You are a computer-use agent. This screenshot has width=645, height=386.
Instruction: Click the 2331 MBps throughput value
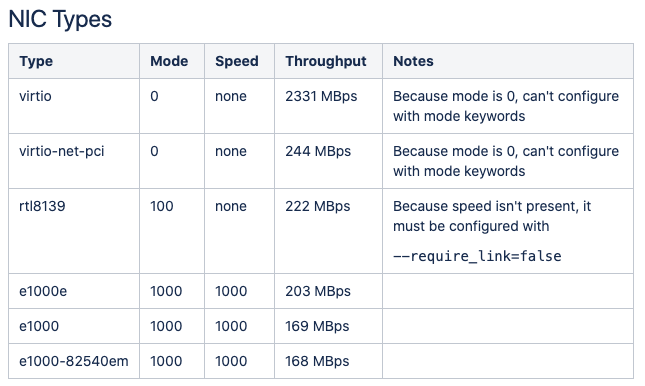coord(321,96)
